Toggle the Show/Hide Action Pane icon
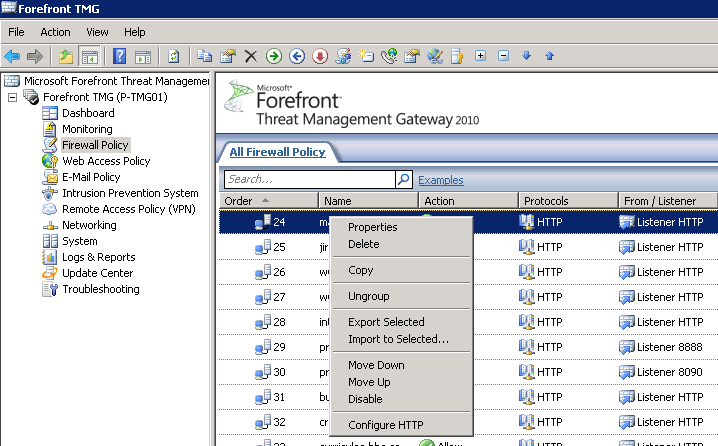Viewport: 718px width, 446px height. 143,57
